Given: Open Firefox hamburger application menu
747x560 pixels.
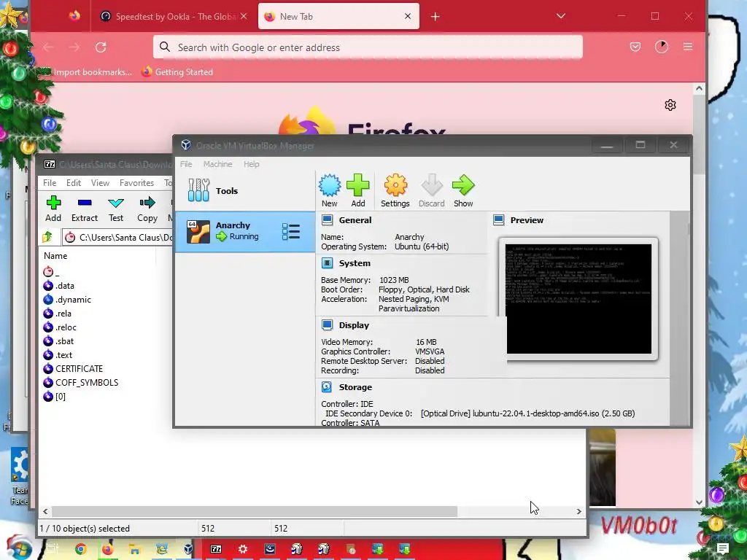Looking at the screenshot, I should point(688,47).
